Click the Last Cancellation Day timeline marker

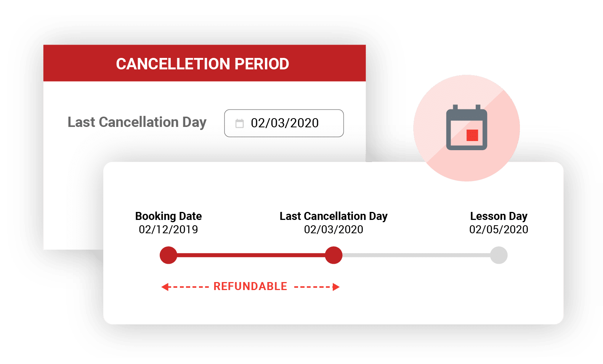tap(334, 255)
